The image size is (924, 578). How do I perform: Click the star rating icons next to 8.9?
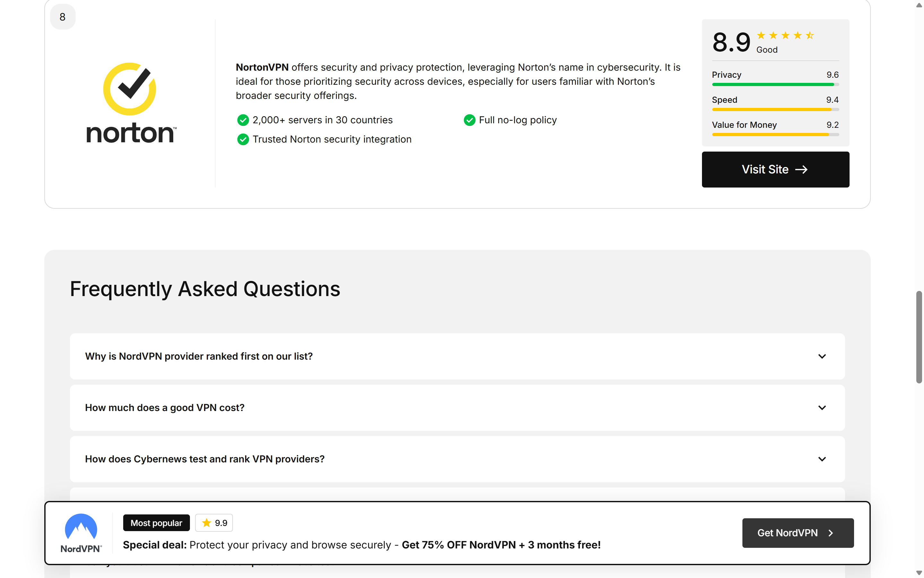click(x=785, y=36)
